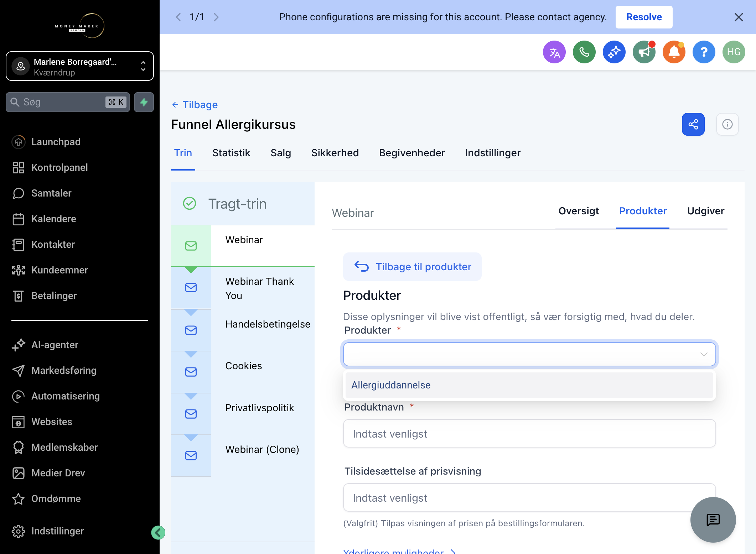
Task: Click the funnel info icon
Action: tap(727, 124)
